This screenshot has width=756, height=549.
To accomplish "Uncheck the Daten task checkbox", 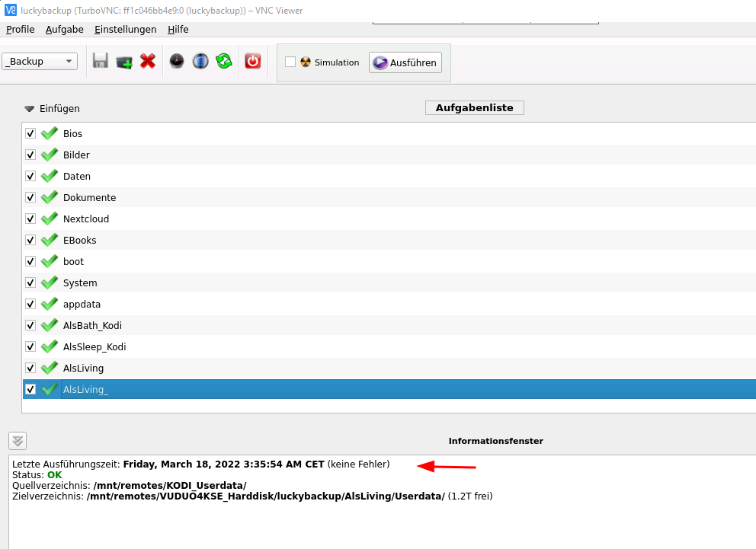I will pos(30,176).
